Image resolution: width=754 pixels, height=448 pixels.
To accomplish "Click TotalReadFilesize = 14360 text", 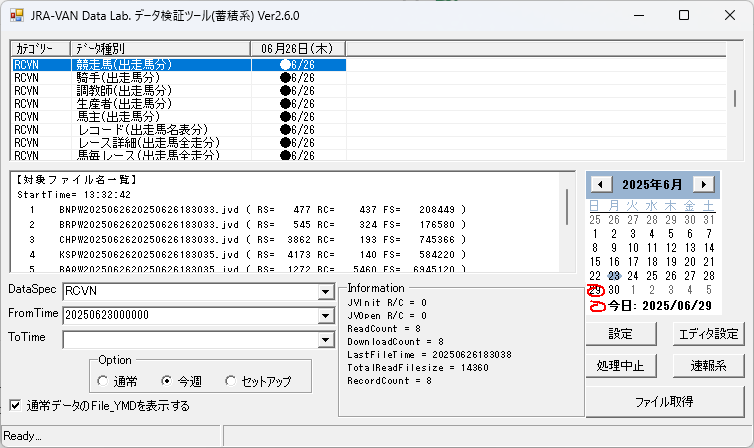I will pos(418,368).
